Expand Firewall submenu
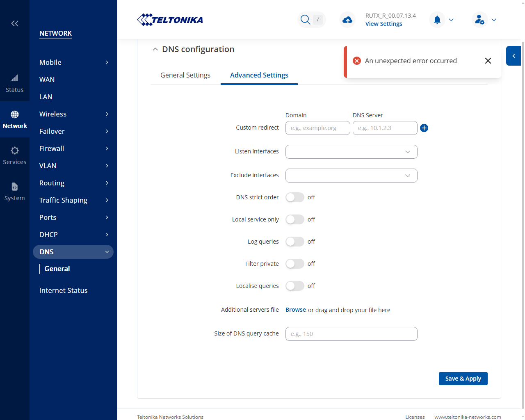Viewport: 525px width, 420px height. pyautogui.click(x=107, y=148)
